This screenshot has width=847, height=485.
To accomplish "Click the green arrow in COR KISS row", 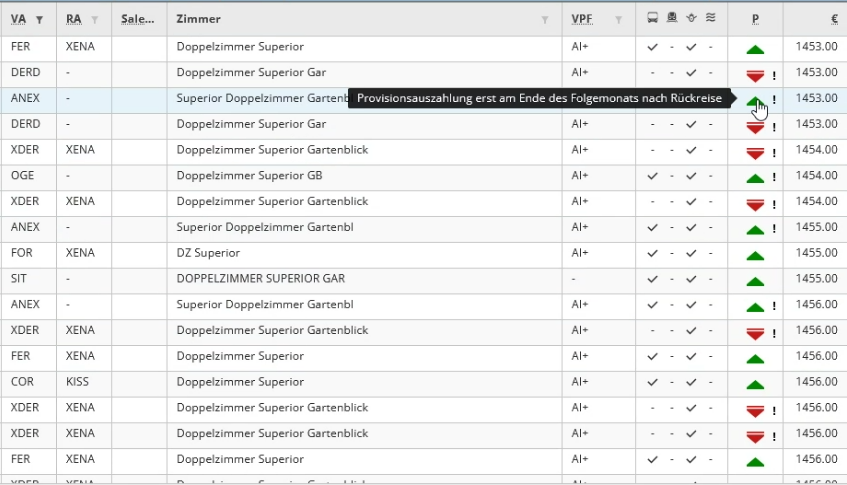I will pyautogui.click(x=755, y=385).
